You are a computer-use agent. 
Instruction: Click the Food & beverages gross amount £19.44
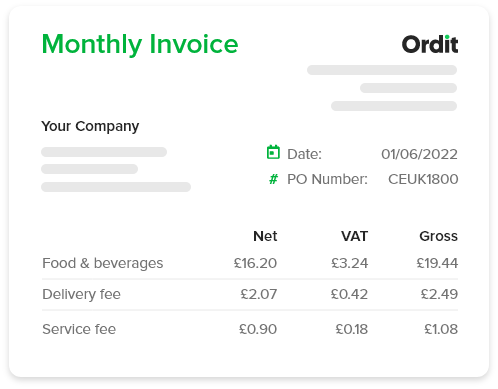(x=437, y=263)
